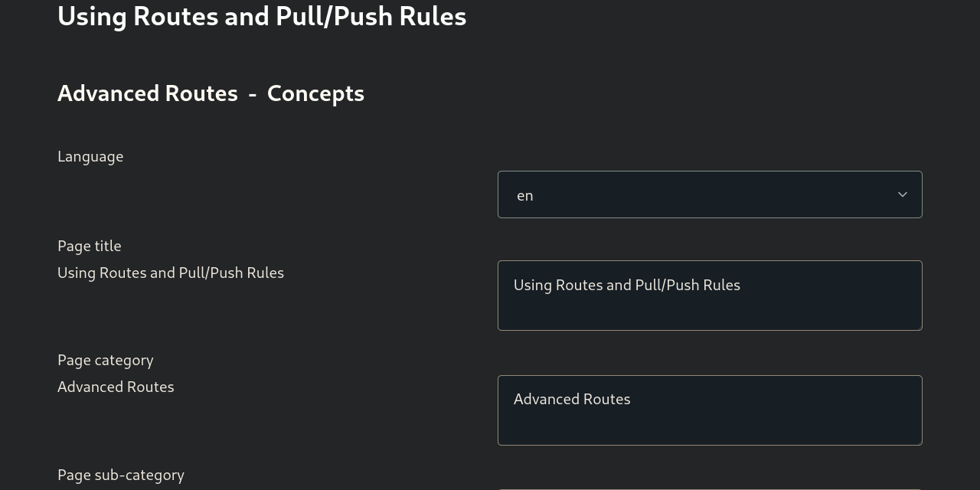Click 'Advanced Routes' in the subheading

pyautogui.click(x=148, y=93)
